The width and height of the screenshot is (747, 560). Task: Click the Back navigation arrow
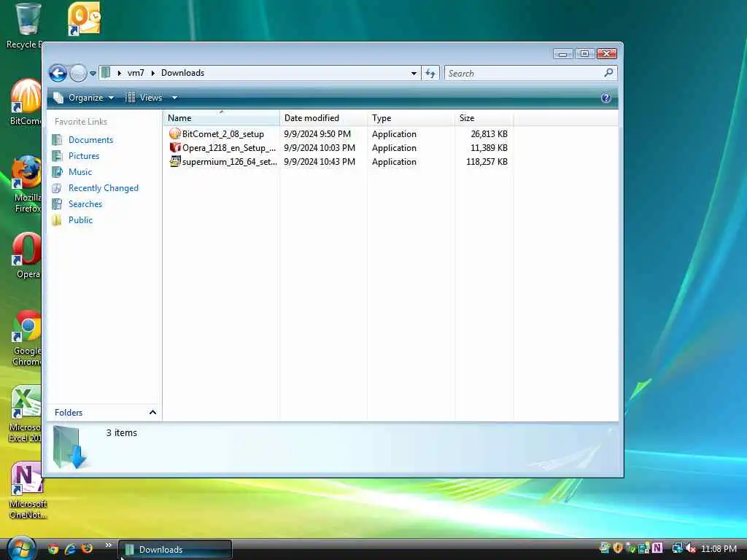tap(58, 73)
